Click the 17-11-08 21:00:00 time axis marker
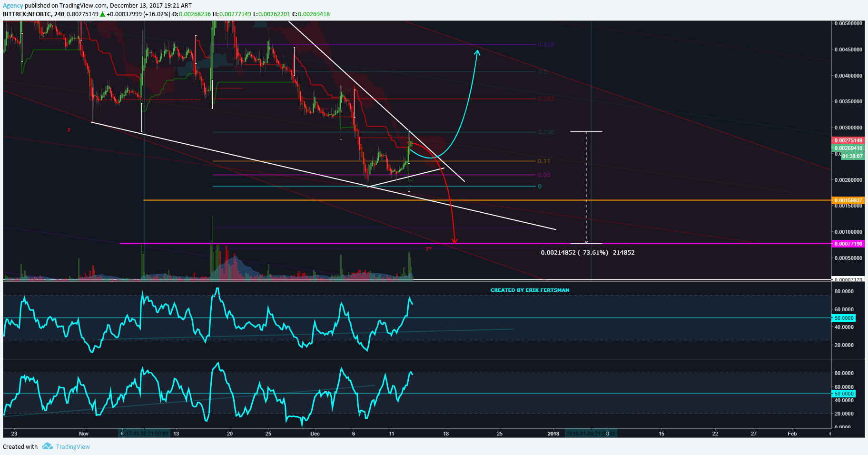Screen dimensions: 868x455 pyautogui.click(x=144, y=434)
